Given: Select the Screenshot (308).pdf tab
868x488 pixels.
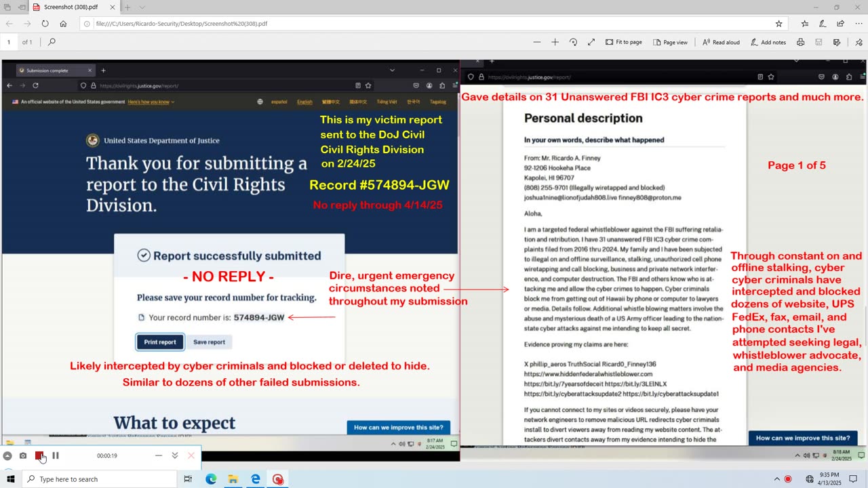Looking at the screenshot, I should pyautogui.click(x=72, y=7).
